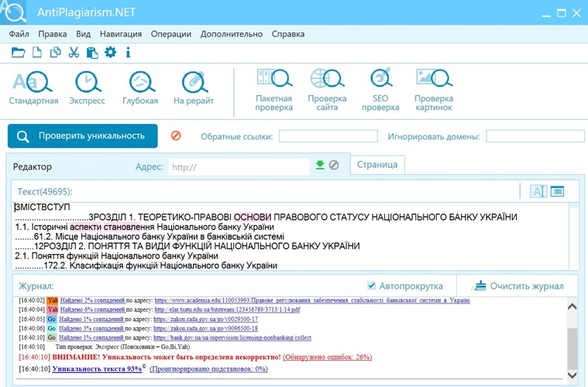Start the Стандартная check mode
The image size is (588, 387).
(x=33, y=88)
